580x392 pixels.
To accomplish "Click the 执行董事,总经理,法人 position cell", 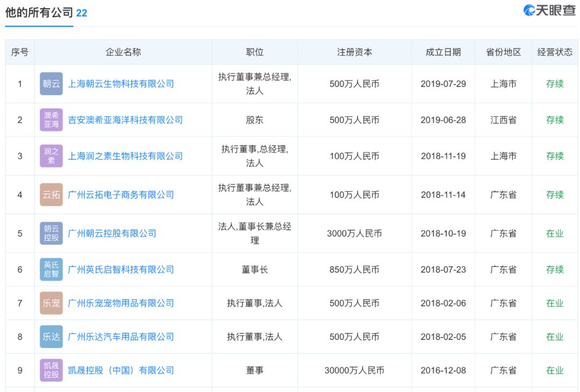I will [255, 156].
